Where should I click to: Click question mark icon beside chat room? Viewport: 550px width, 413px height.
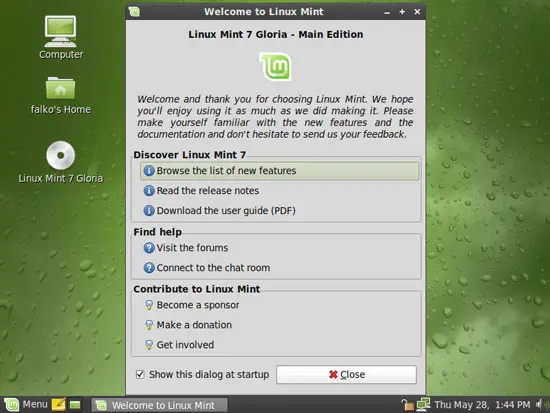[149, 268]
